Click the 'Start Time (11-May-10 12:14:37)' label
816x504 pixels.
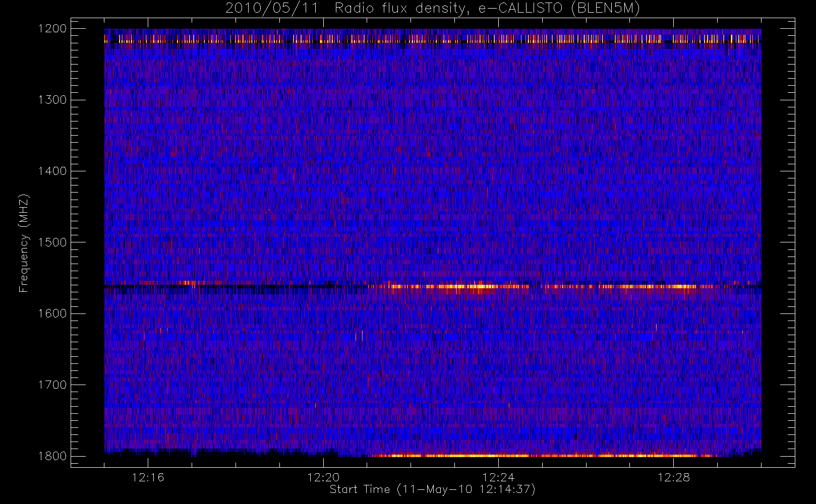[432, 489]
